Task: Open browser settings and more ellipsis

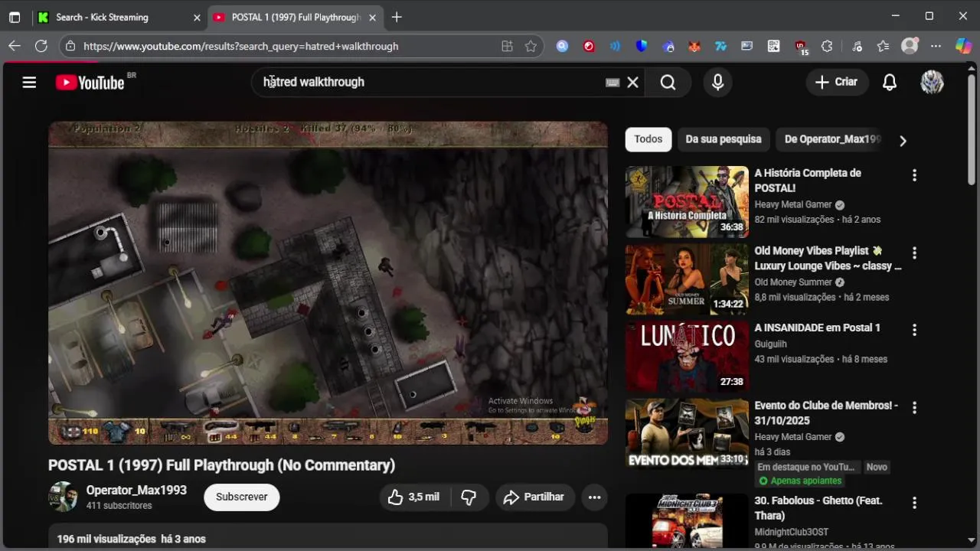Action: point(936,46)
